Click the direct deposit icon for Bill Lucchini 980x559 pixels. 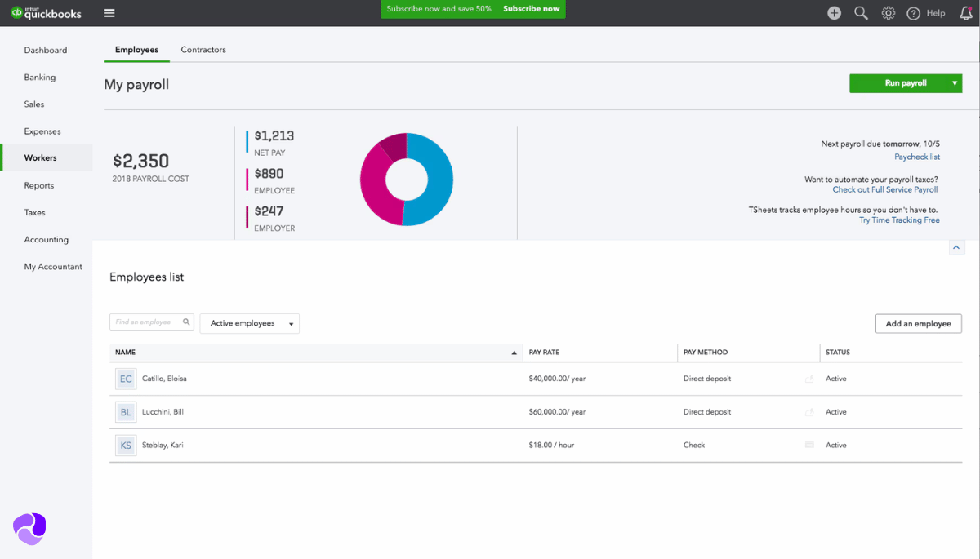(x=809, y=412)
